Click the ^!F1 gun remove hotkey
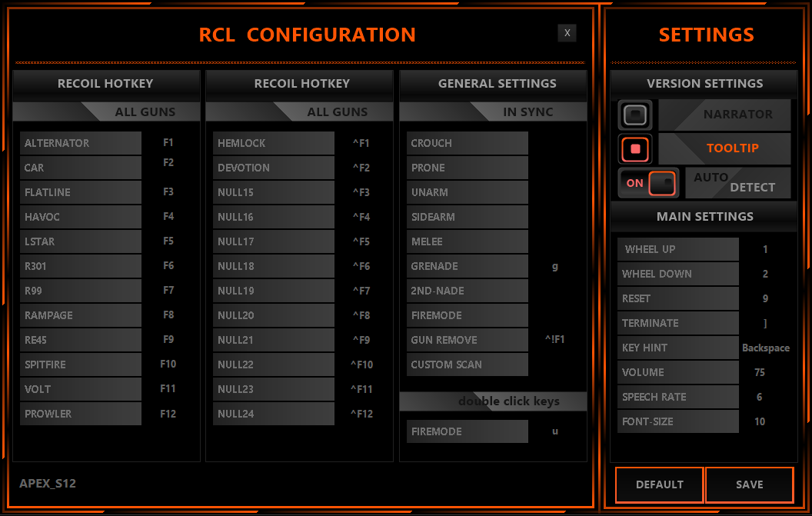The width and height of the screenshot is (812, 516). click(x=554, y=339)
